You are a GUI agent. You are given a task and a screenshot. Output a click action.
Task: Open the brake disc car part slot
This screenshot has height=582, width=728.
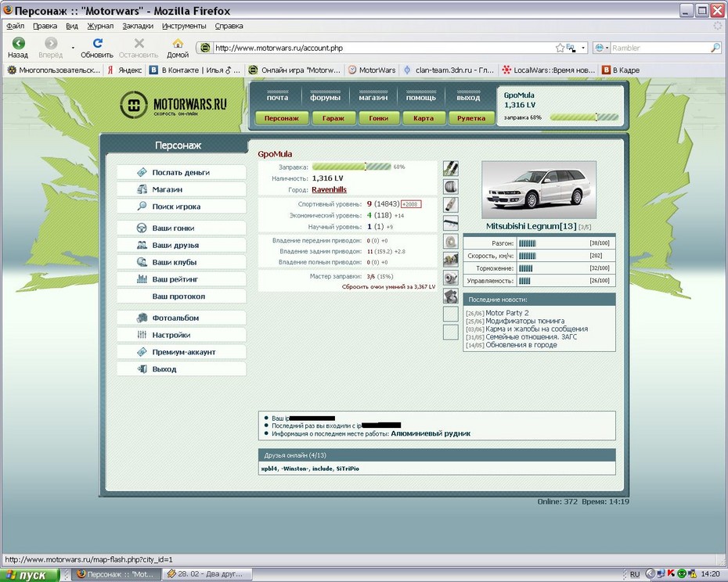coord(450,242)
